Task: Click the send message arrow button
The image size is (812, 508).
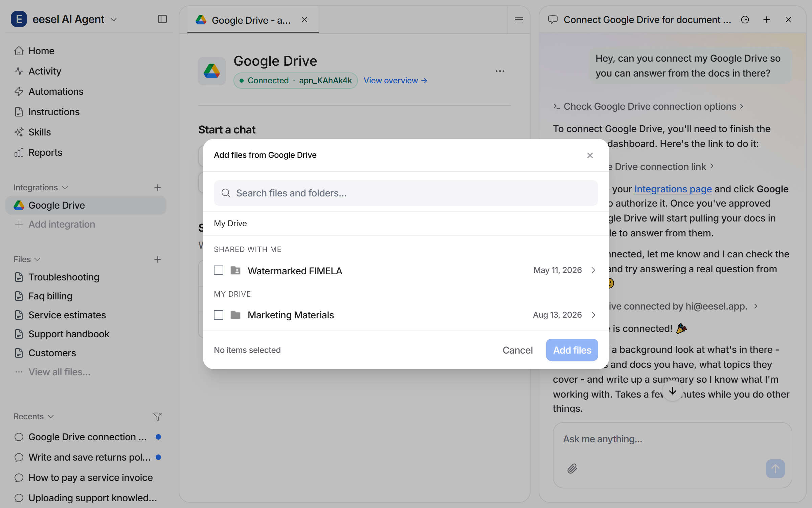Action: pos(775,469)
